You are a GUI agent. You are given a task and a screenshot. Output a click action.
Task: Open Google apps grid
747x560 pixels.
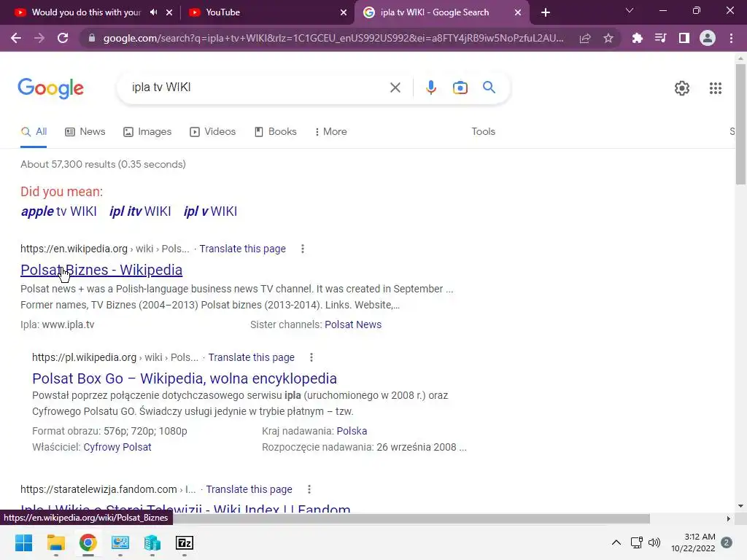pyautogui.click(x=716, y=88)
